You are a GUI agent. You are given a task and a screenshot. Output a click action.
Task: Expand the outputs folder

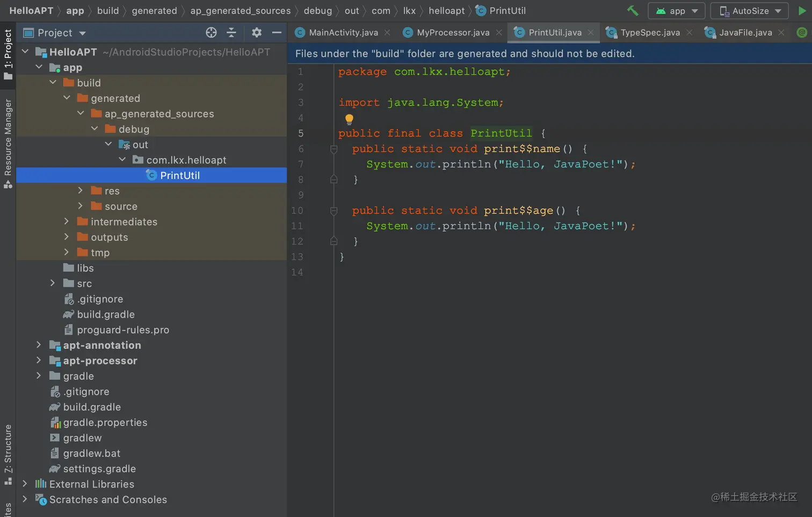point(67,237)
